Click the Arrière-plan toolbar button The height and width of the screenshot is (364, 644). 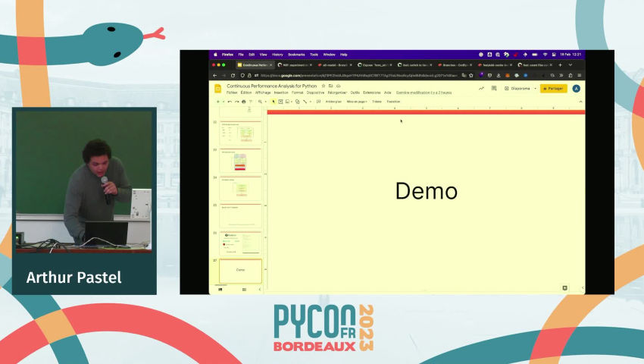333,101
